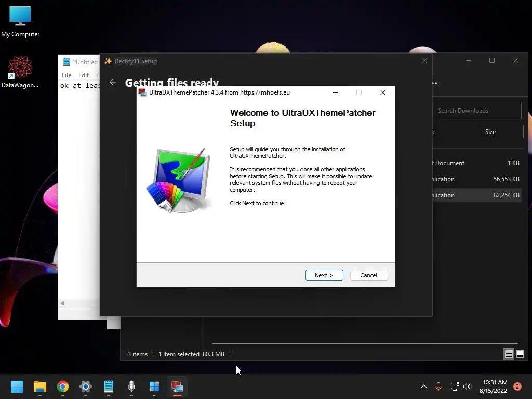Open Settings gear in taskbar
Image resolution: width=532 pixels, height=399 pixels.
coord(86,387)
